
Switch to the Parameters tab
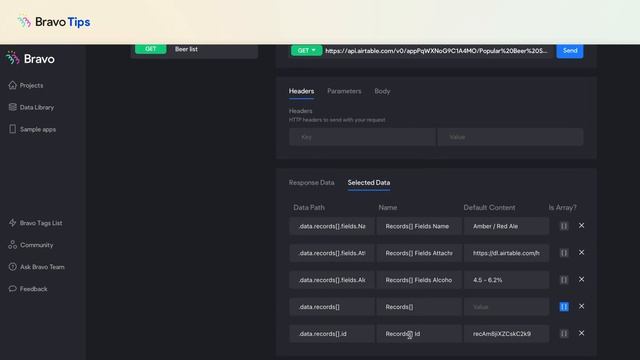coord(344,91)
